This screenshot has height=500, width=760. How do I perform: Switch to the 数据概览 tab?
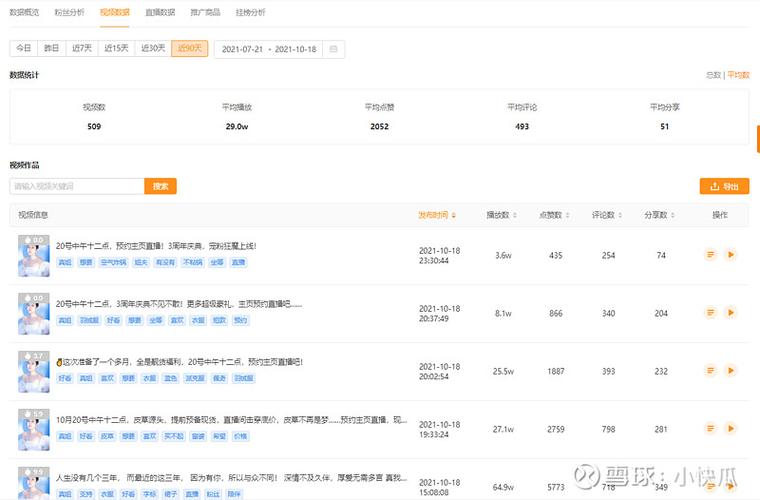[x=24, y=12]
